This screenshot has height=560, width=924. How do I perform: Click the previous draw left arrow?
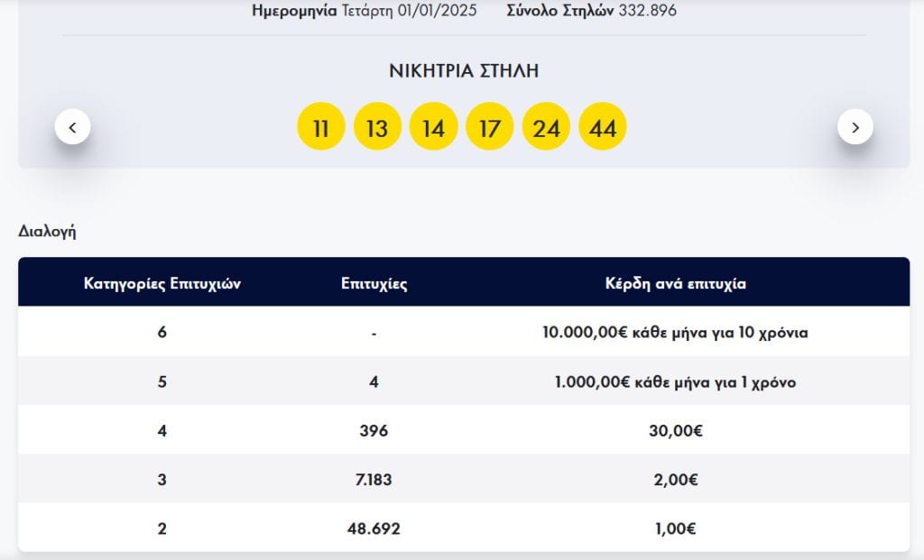point(72,127)
